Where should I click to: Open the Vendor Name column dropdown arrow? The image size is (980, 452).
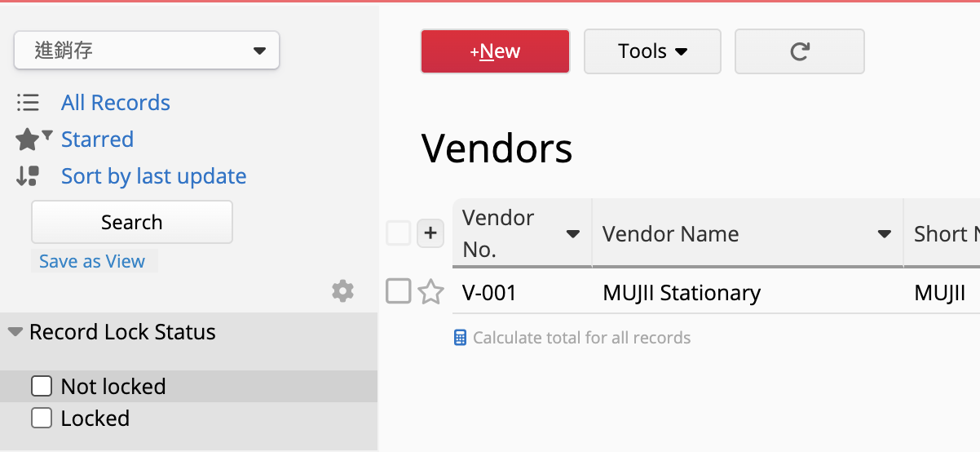884,234
